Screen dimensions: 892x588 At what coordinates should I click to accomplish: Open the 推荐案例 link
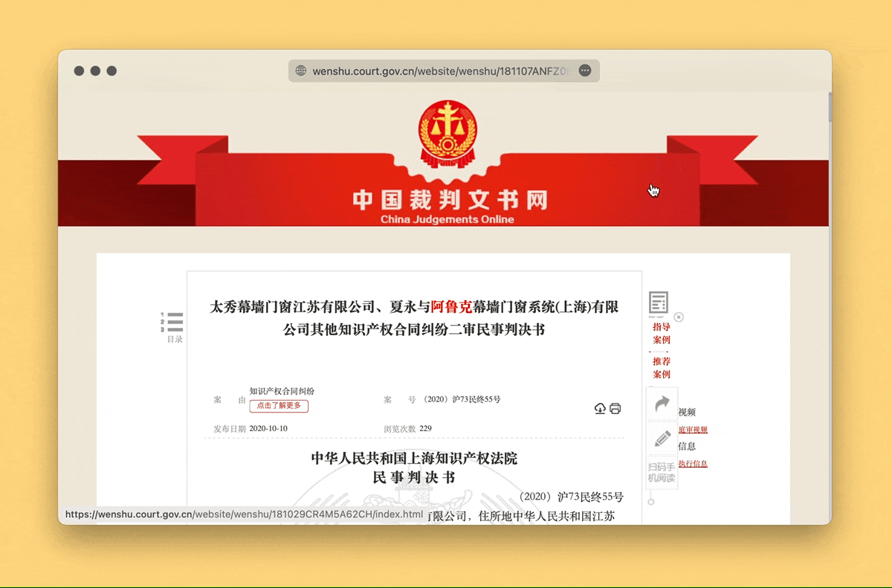point(662,367)
